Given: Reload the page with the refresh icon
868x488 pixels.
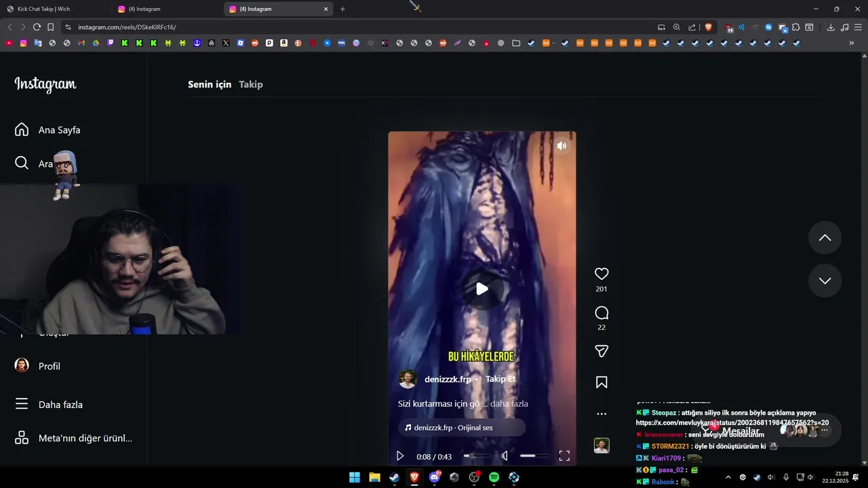Looking at the screenshot, I should point(37,27).
